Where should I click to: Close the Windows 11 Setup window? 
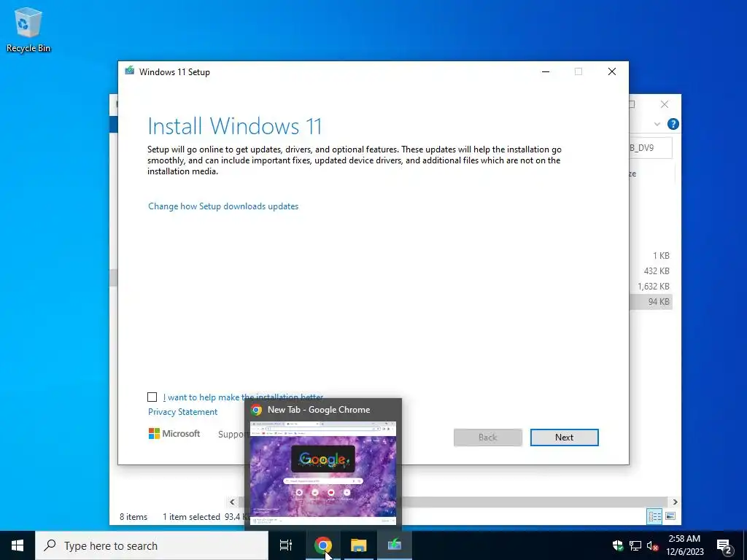612,72
